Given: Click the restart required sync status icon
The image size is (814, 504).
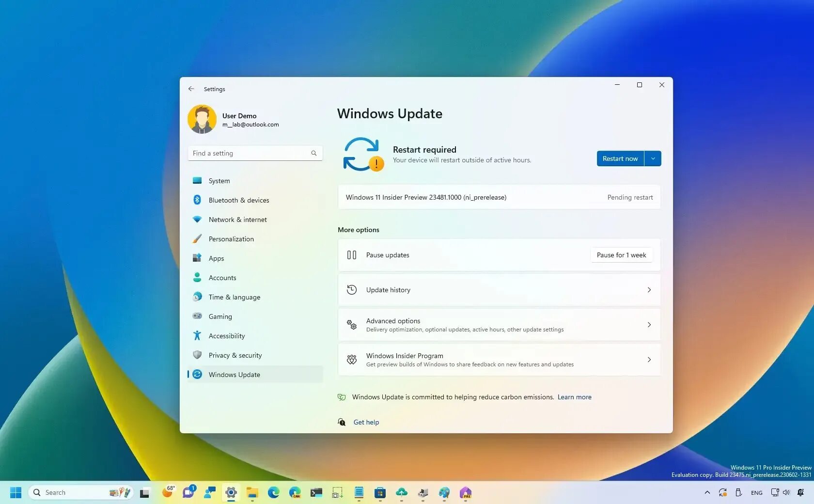Looking at the screenshot, I should [363, 155].
